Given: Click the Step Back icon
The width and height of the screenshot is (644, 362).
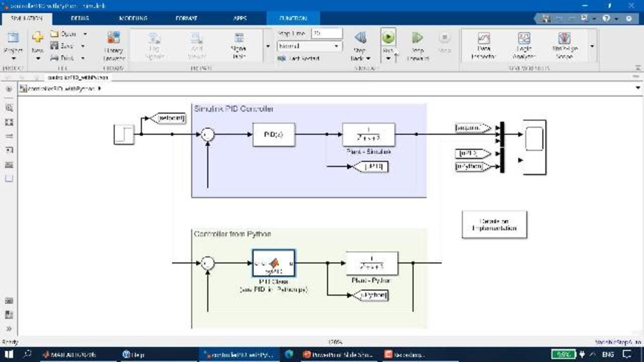Looking at the screenshot, I should pyautogui.click(x=360, y=44).
